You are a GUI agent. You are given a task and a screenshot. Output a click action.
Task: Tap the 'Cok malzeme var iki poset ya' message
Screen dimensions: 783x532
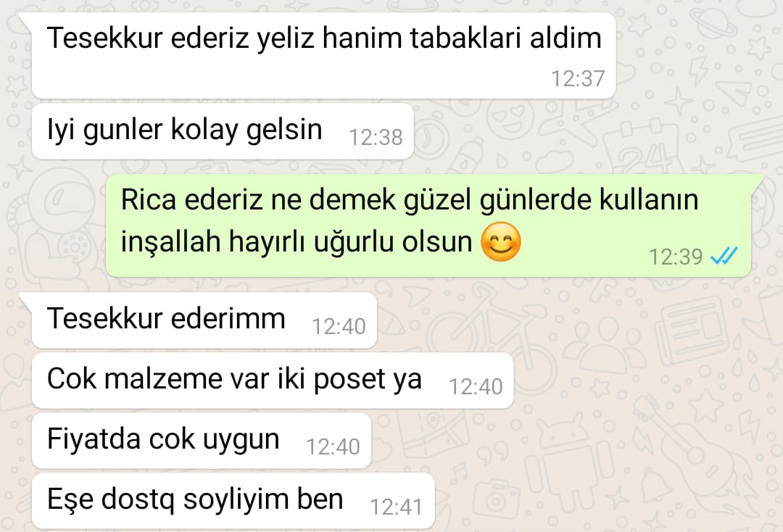point(273,381)
